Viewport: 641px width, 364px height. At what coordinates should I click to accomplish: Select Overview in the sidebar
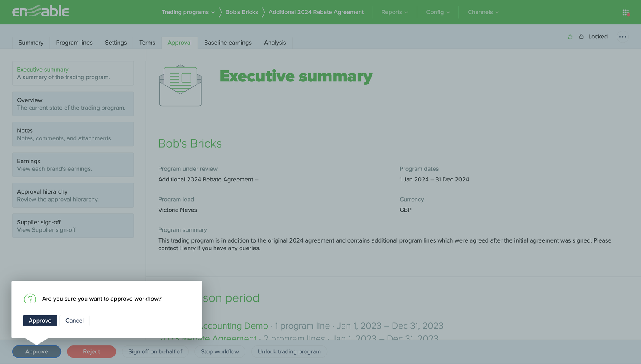(73, 104)
